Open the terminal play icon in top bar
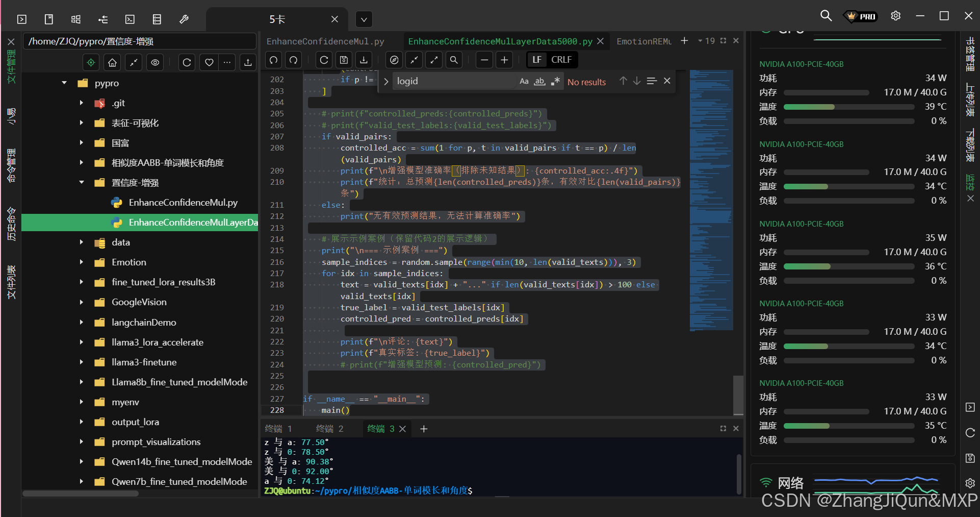The image size is (980, 517). tap(22, 19)
